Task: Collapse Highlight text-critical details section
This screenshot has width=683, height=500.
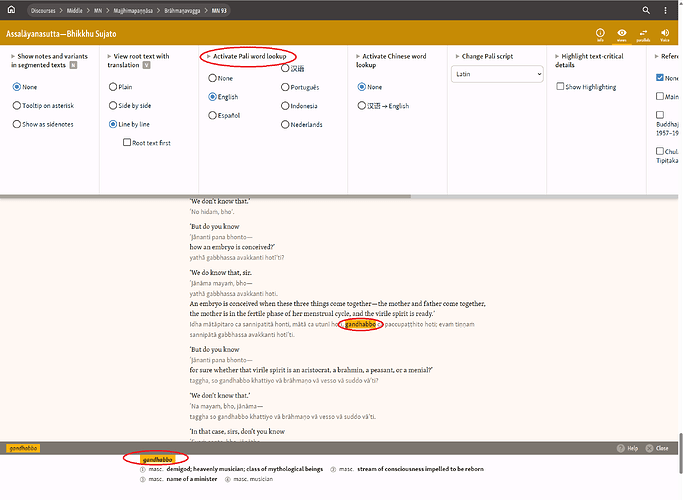Action: point(557,56)
